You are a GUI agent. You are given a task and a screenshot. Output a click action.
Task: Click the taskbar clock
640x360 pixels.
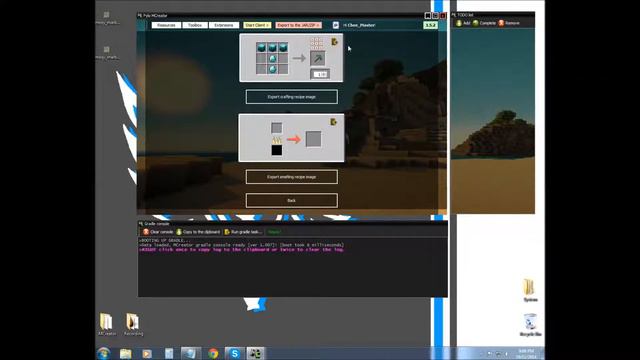point(525,353)
